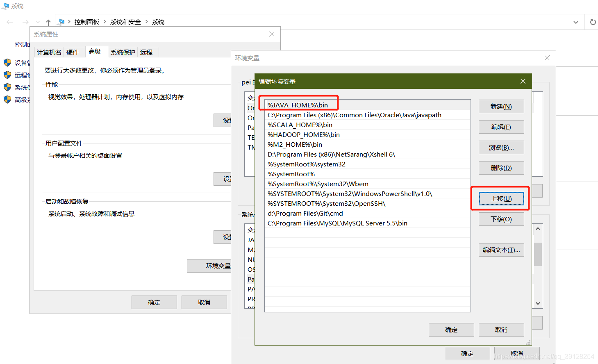Click the shield icon beside 远程设置
Image resolution: width=598 pixels, height=364 pixels.
(x=7, y=75)
